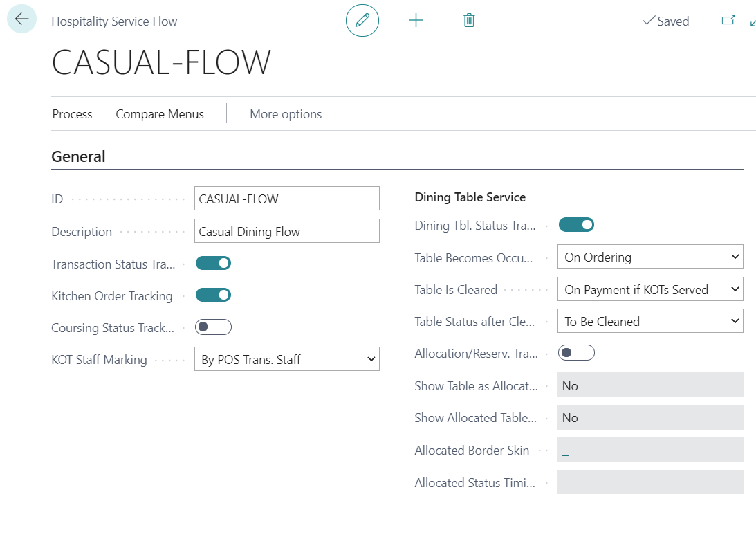
Task: Open the Table Is Cleared dropdown
Action: click(x=649, y=289)
